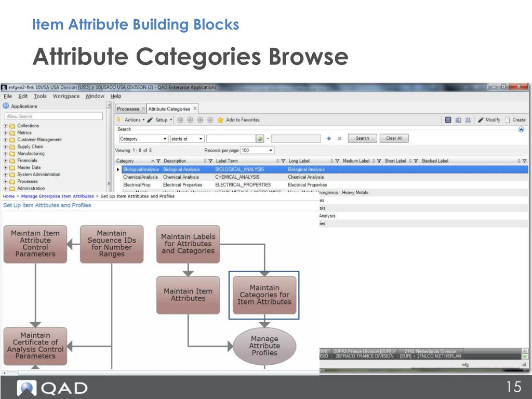
Task: Close the Processes tab
Action: (x=143, y=109)
